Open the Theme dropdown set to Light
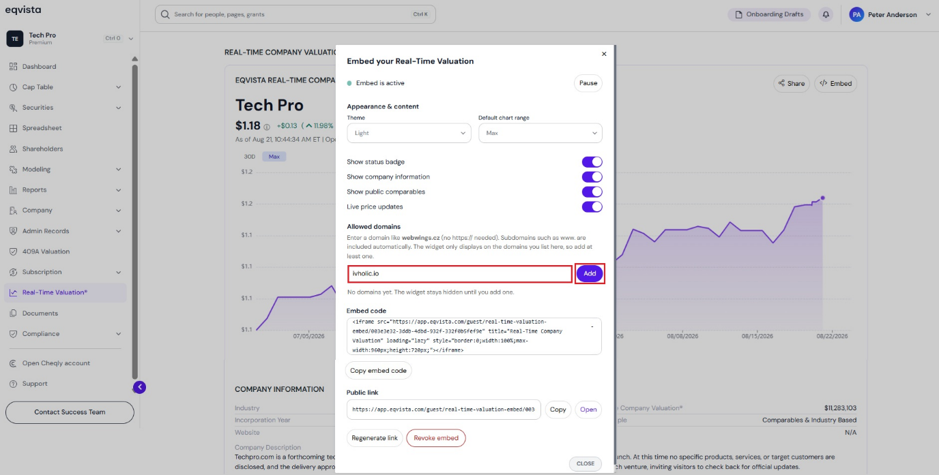 (x=409, y=133)
